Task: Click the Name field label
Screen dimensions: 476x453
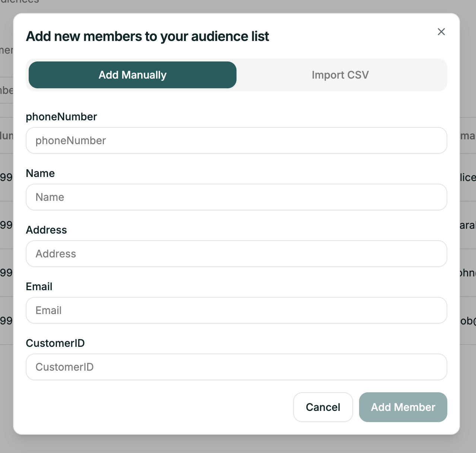Action: tap(40, 173)
